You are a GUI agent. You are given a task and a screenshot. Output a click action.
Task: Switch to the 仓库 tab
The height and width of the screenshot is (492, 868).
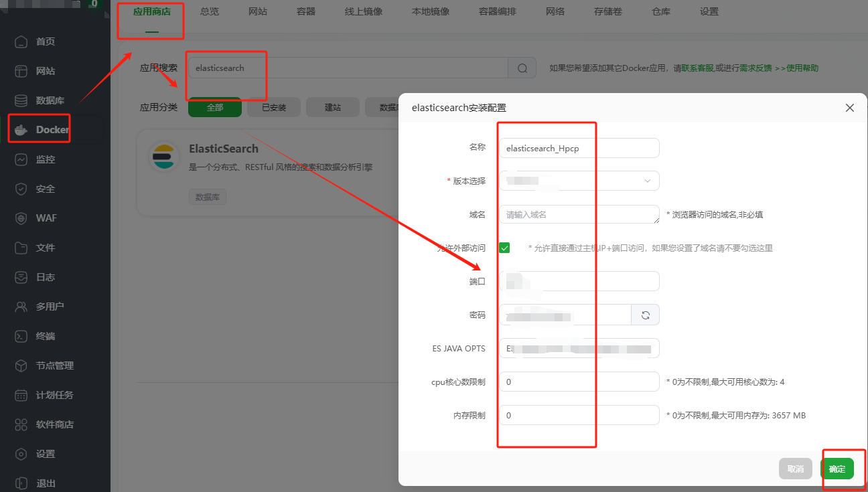(661, 11)
